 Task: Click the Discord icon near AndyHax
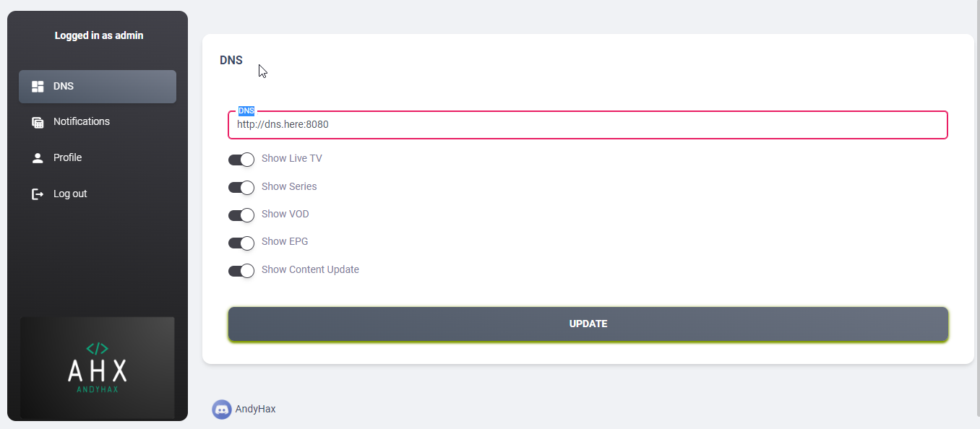coord(222,409)
